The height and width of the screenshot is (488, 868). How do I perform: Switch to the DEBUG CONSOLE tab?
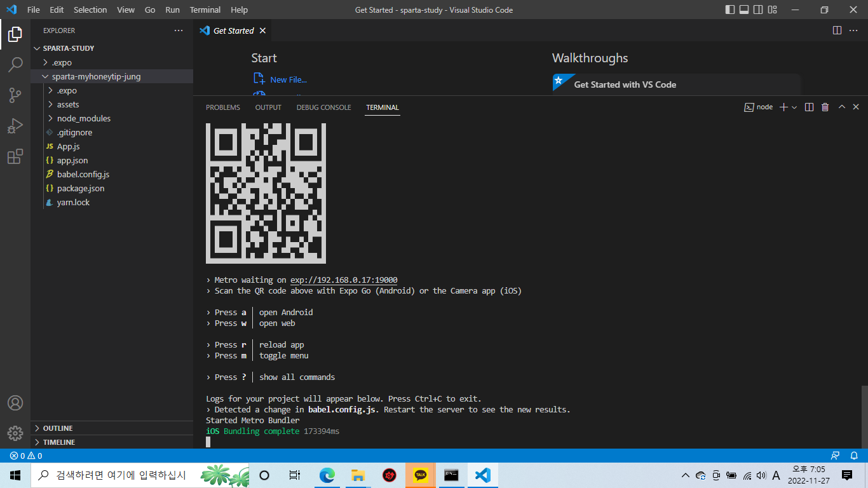click(323, 107)
